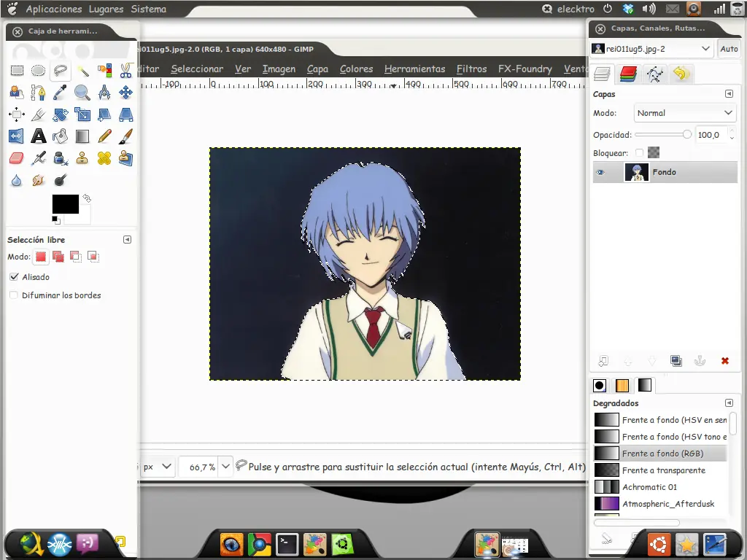Select the Blend gradient tool
The height and width of the screenshot is (560, 747).
(x=82, y=136)
